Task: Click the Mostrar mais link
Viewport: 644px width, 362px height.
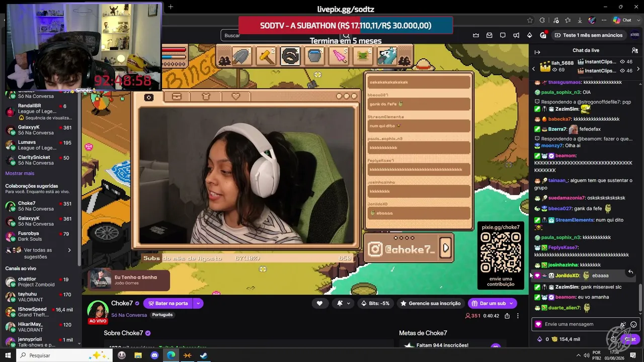Action: tap(20, 173)
